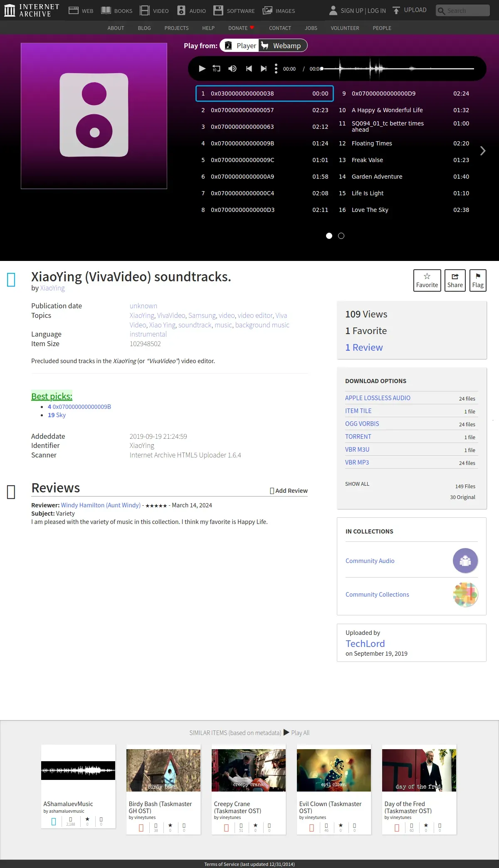The width and height of the screenshot is (499, 868).
Task: Open the Video section icon
Action: pyautogui.click(x=144, y=10)
